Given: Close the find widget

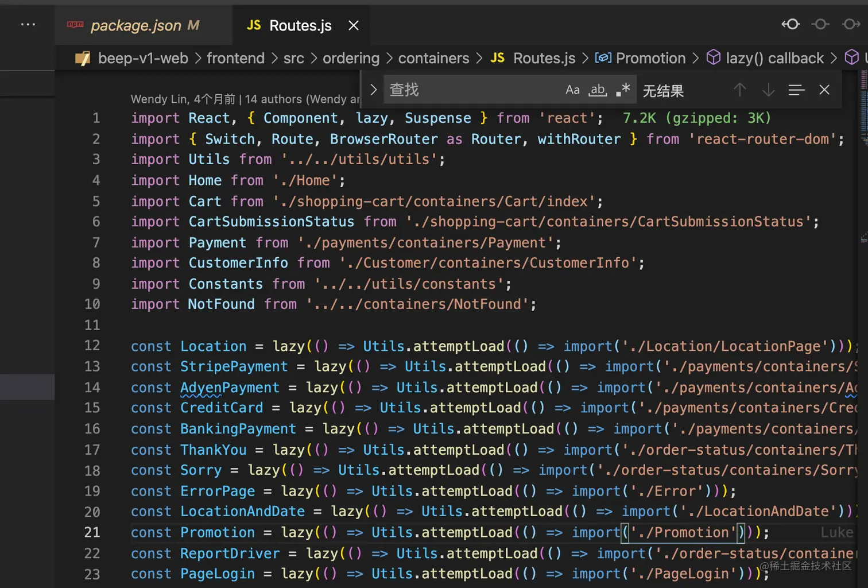Looking at the screenshot, I should tap(824, 90).
